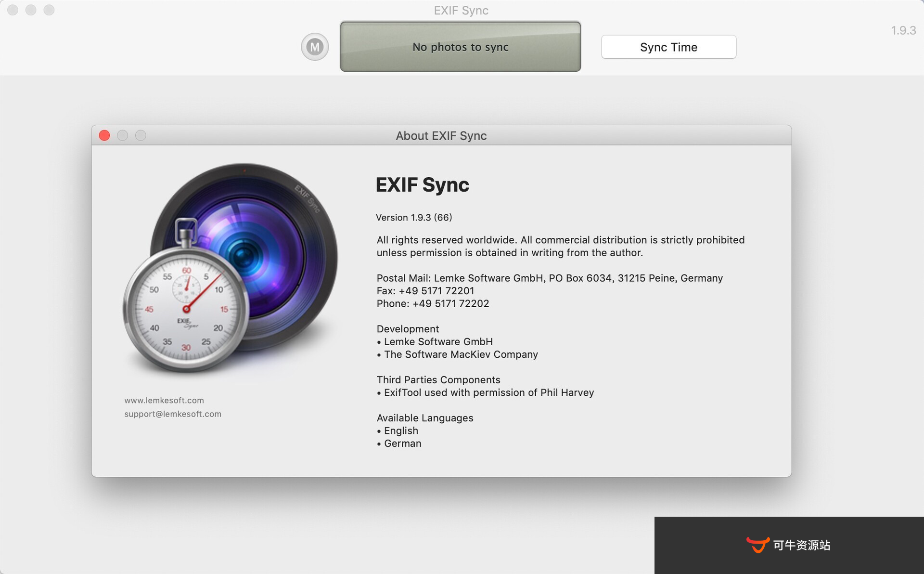Click the 'About EXIF Sync' window title
The width and height of the screenshot is (924, 574).
pyautogui.click(x=441, y=136)
